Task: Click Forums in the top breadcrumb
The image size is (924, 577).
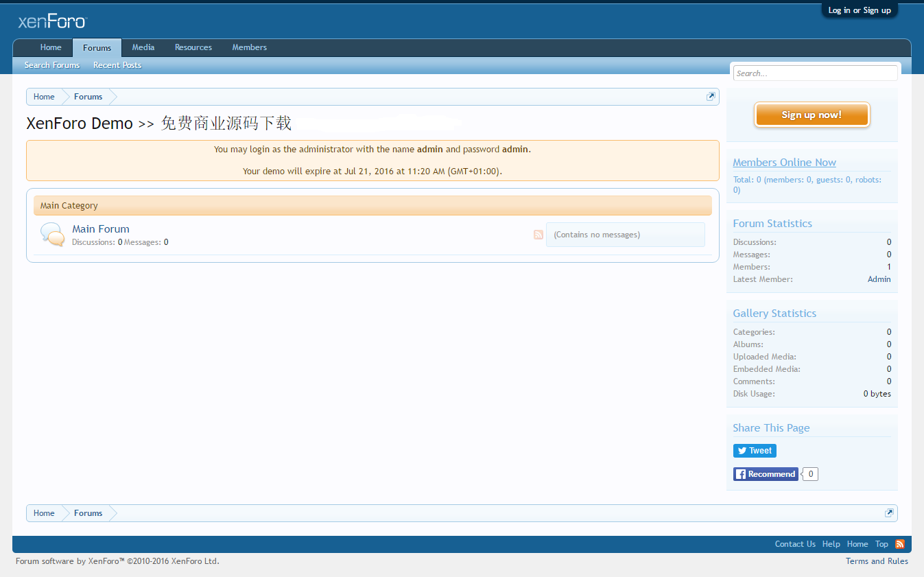Action: 88,97
